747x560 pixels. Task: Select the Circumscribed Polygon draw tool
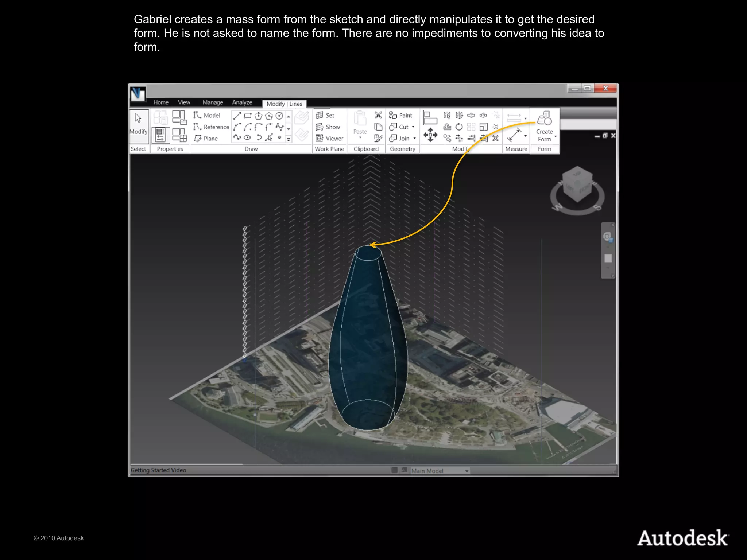point(269,116)
